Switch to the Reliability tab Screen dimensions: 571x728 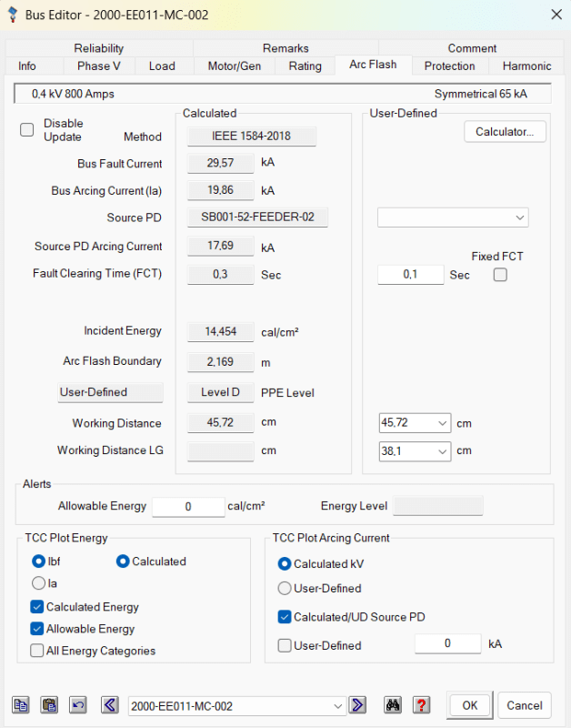(99, 48)
